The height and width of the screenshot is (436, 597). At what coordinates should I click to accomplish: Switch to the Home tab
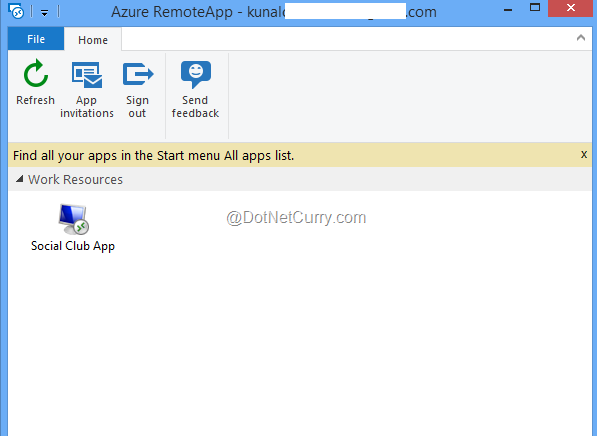pos(93,40)
